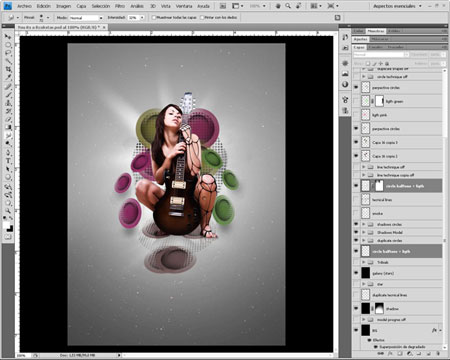
Task: Switch to the Canales tab
Action: click(x=376, y=47)
